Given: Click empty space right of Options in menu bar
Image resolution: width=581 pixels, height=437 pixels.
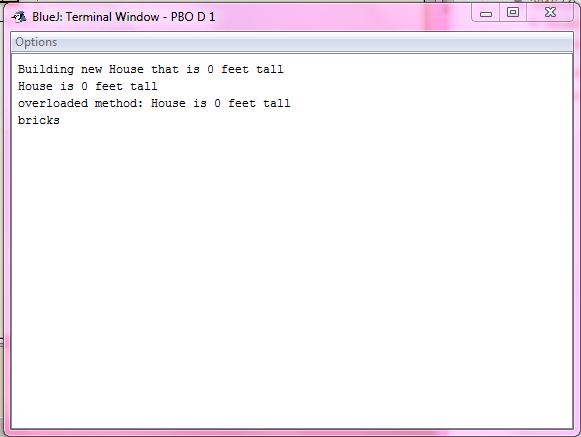Looking at the screenshot, I should point(315,42).
